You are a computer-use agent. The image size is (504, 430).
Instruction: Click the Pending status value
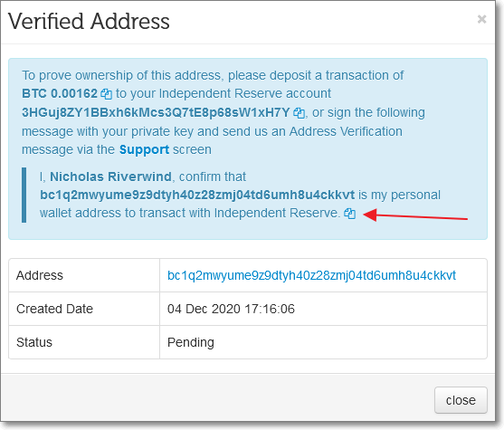pos(191,342)
